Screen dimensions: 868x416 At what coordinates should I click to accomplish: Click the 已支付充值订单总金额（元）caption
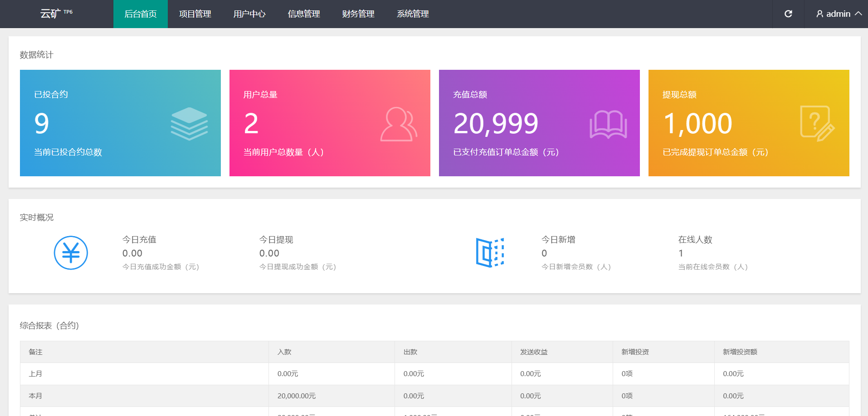(506, 152)
